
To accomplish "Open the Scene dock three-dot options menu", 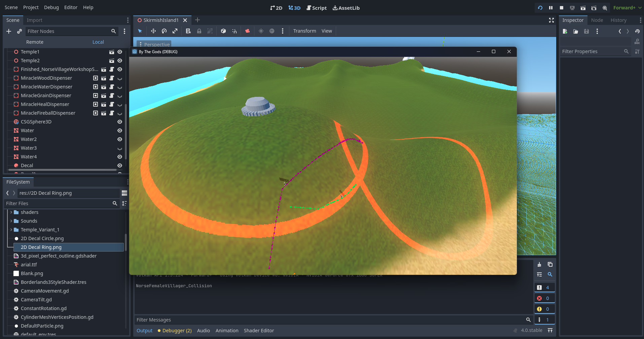I will (128, 20).
